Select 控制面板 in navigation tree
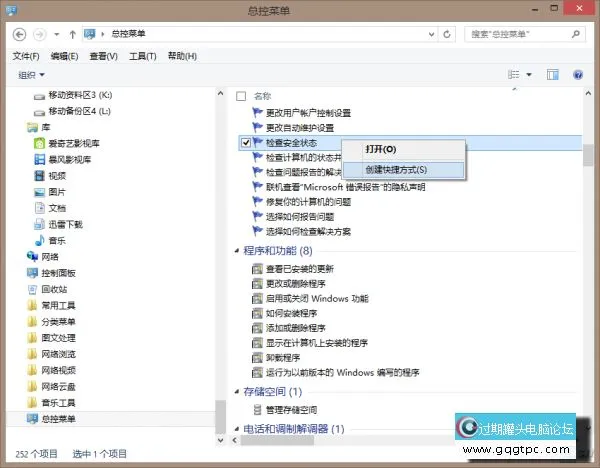 59,273
